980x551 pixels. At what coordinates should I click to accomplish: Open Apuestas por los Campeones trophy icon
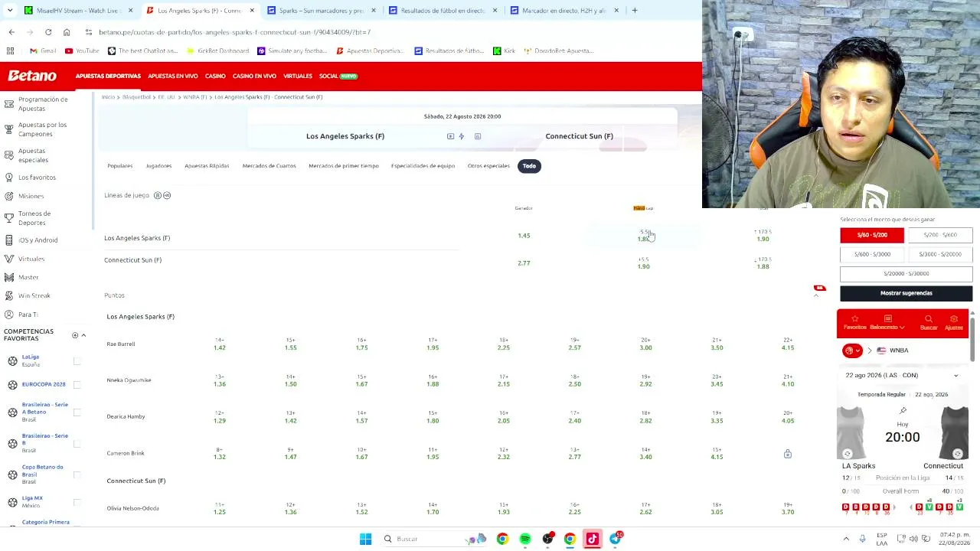pyautogui.click(x=9, y=129)
